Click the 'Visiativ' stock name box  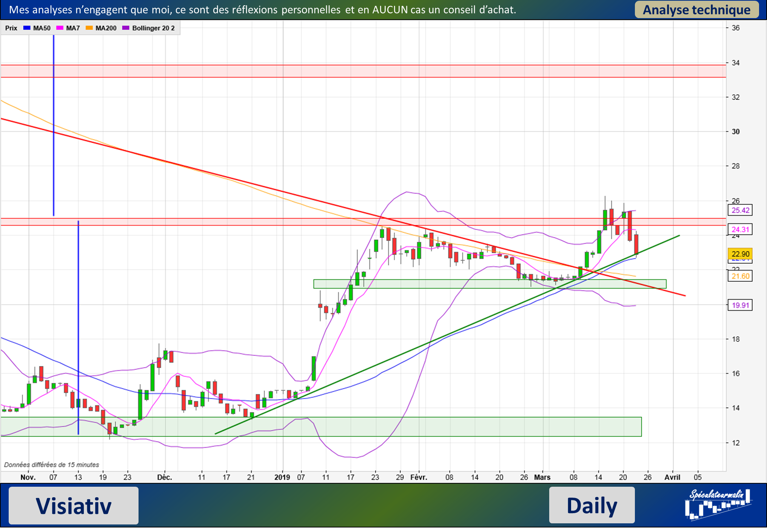click(x=74, y=506)
